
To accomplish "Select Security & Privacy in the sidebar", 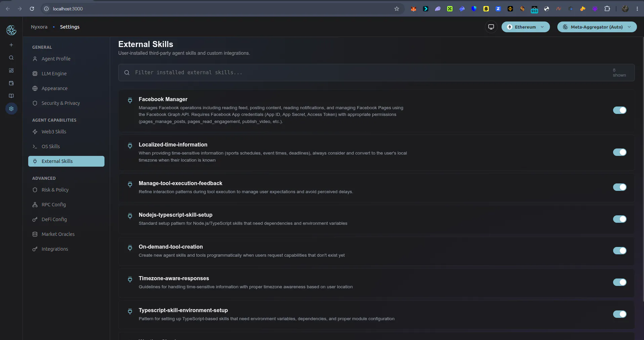I will [66, 103].
